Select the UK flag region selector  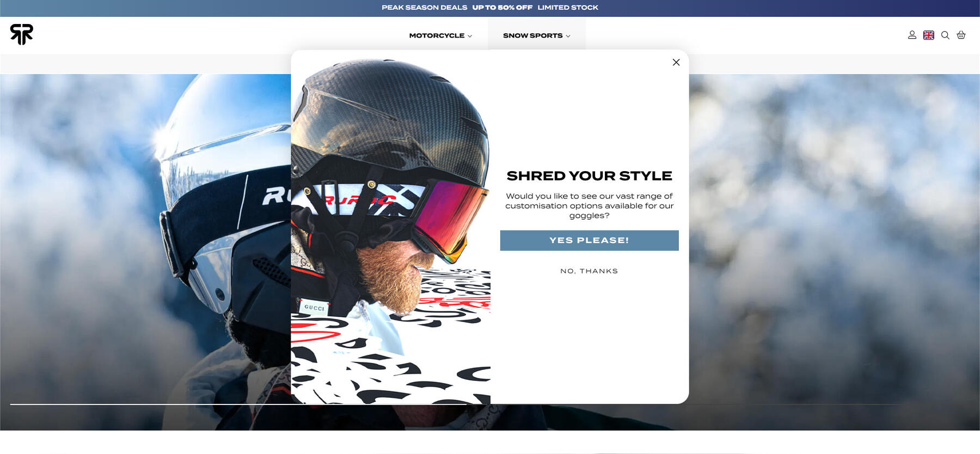click(x=929, y=35)
